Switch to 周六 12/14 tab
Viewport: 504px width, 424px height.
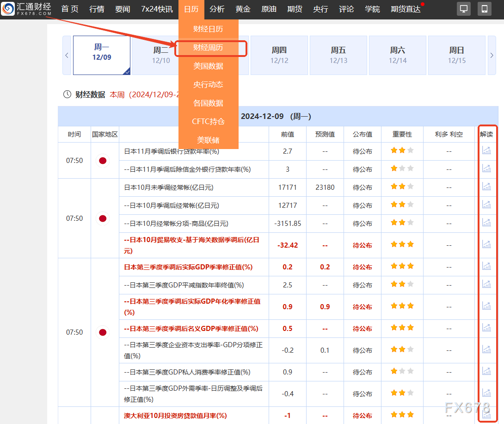(398, 55)
